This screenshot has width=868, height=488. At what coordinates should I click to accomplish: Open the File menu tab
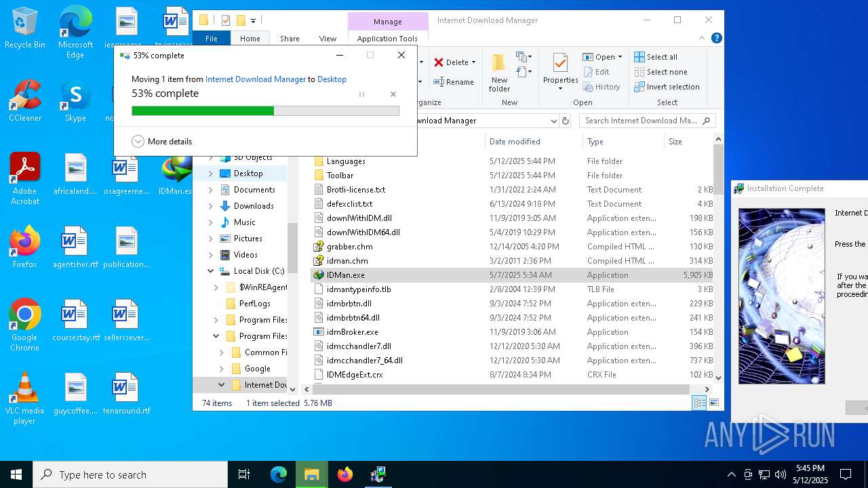pyautogui.click(x=212, y=39)
